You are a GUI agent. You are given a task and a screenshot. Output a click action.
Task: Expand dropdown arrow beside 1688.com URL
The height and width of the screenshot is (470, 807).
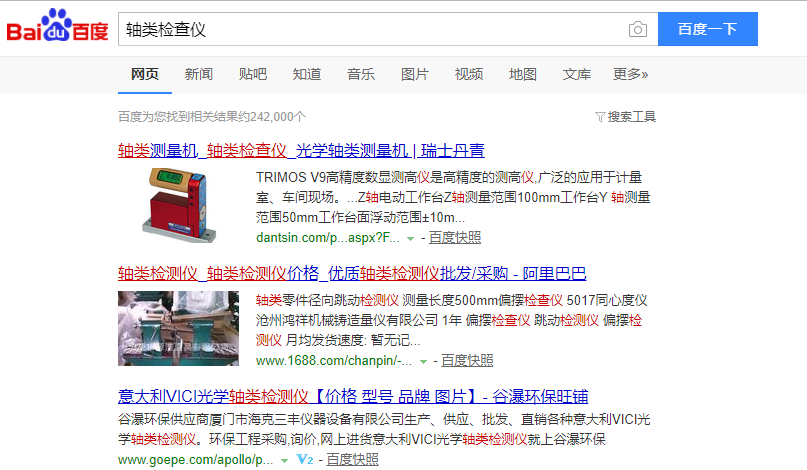(x=423, y=362)
